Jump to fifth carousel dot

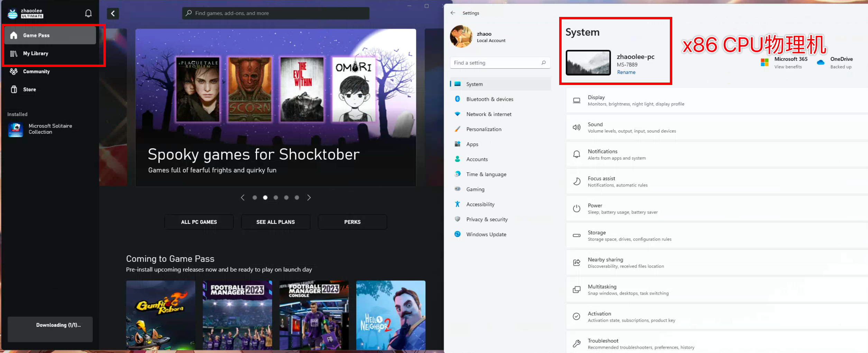pos(297,198)
